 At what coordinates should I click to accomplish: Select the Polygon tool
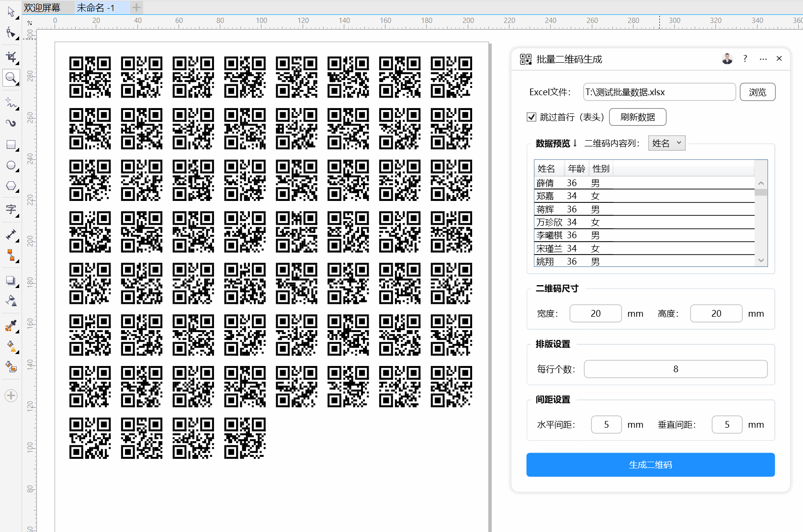coord(11,186)
